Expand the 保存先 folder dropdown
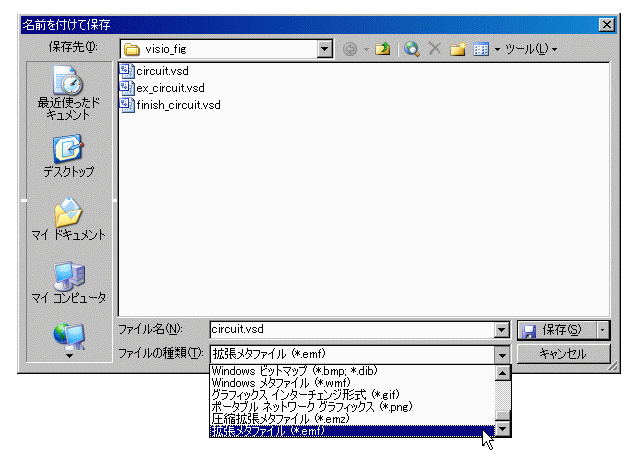The image size is (643, 460). click(324, 48)
